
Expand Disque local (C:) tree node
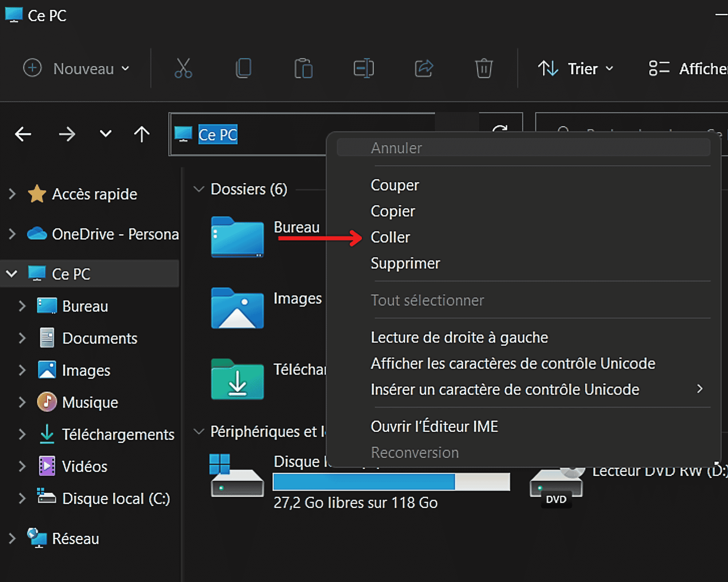coord(22,498)
